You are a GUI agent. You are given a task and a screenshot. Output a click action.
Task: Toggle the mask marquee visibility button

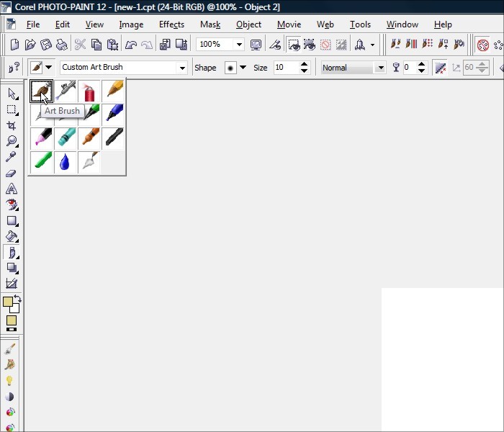coord(294,45)
